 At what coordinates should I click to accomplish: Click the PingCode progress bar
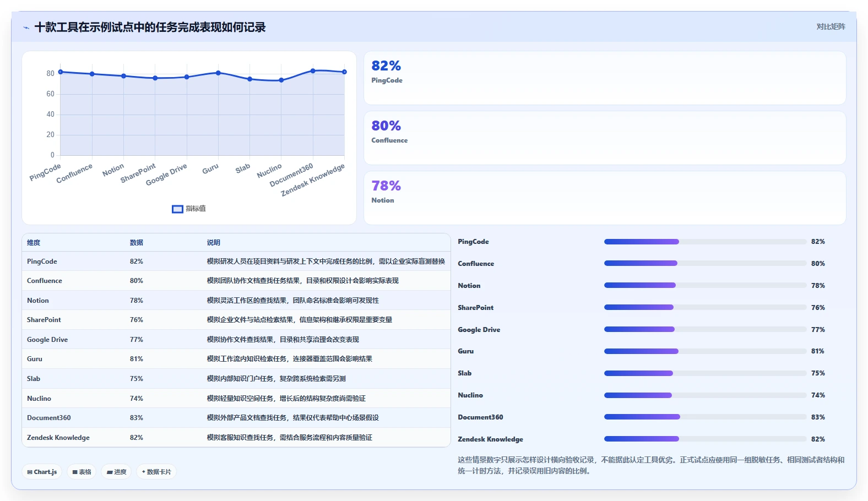click(x=706, y=242)
